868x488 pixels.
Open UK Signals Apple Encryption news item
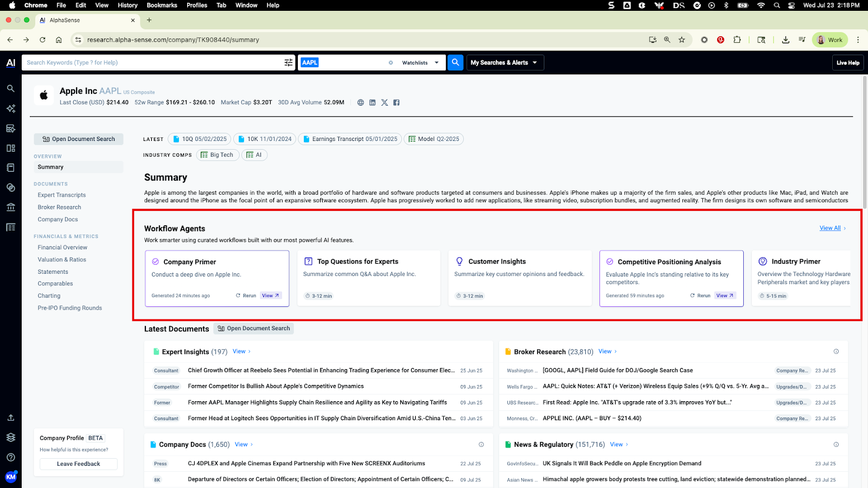[622, 464]
